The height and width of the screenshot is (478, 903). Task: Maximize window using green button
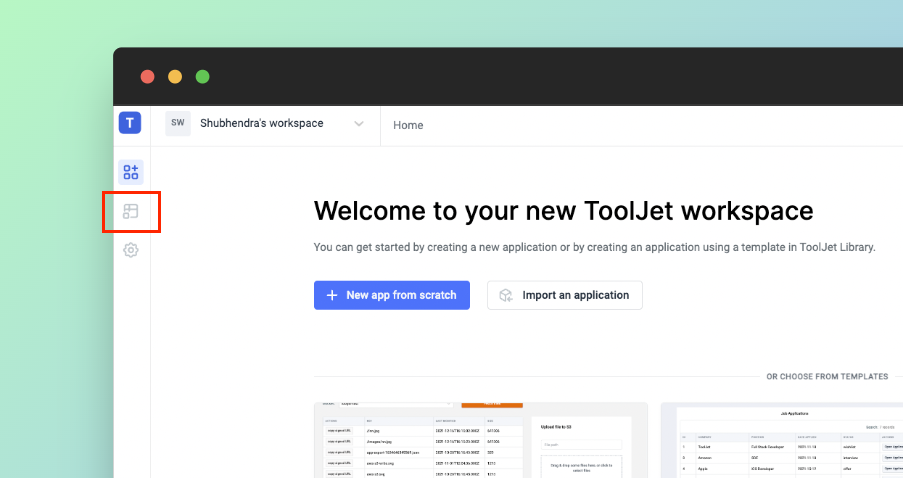click(x=203, y=77)
